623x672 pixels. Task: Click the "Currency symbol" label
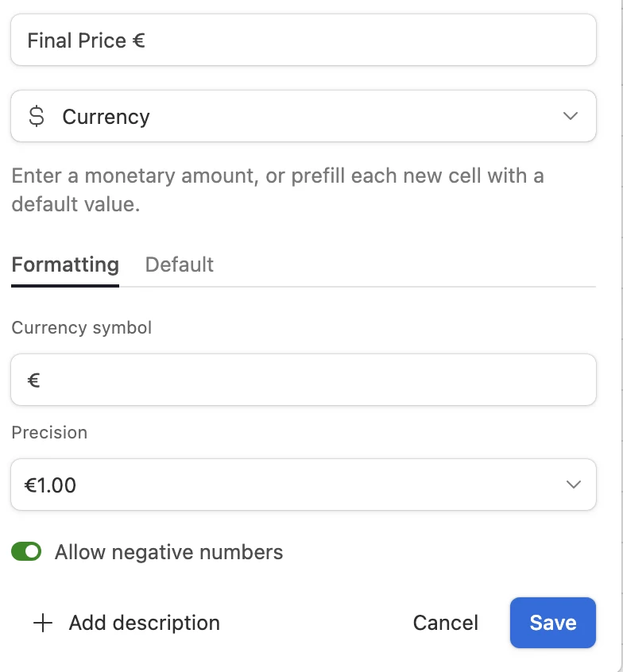coord(81,327)
